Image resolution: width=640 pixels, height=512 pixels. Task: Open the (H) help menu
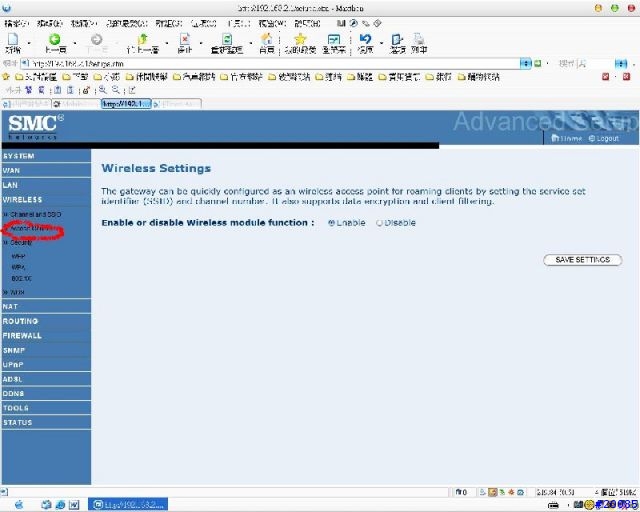tap(307, 24)
